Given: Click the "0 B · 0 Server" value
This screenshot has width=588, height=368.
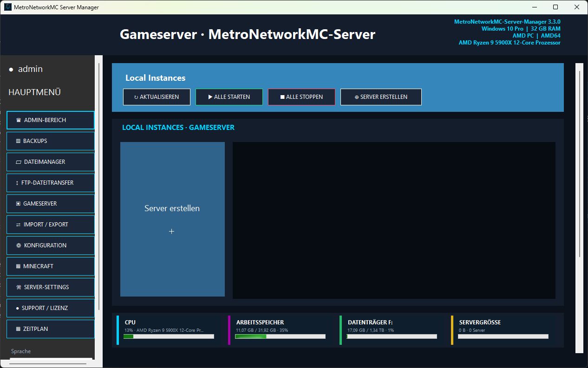Looking at the screenshot, I should click(472, 330).
